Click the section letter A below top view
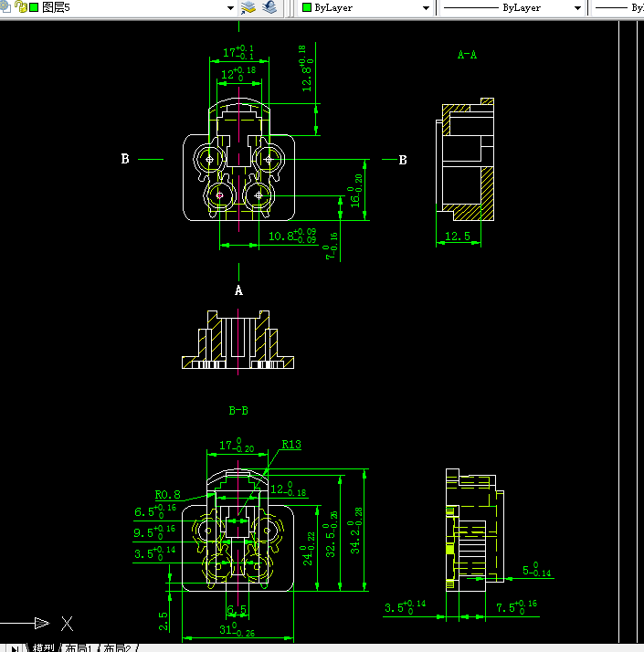The image size is (644, 652). point(238,290)
